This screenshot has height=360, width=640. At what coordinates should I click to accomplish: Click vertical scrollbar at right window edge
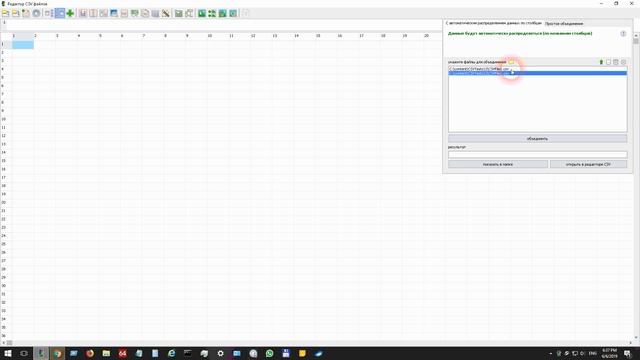pyautogui.click(x=636, y=188)
